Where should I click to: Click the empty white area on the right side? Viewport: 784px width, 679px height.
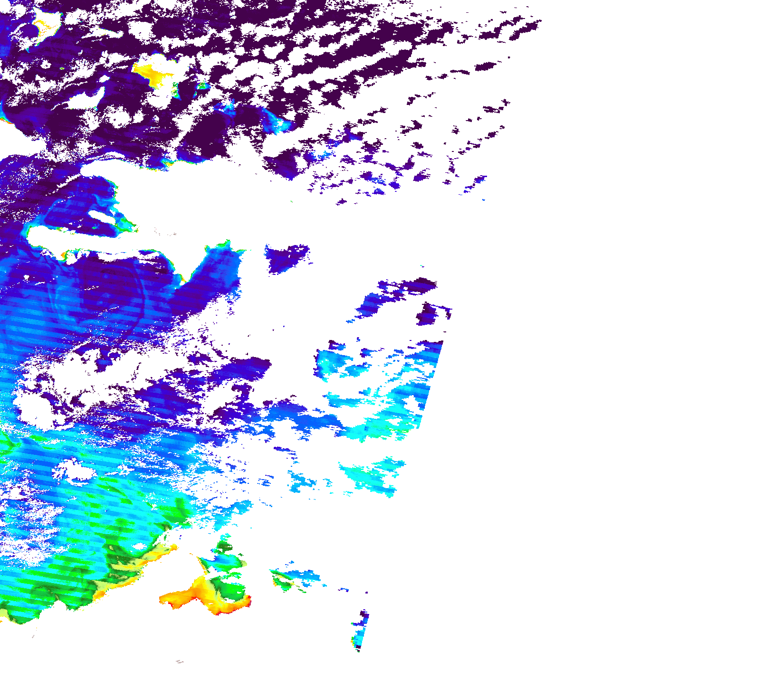[x=618, y=332]
